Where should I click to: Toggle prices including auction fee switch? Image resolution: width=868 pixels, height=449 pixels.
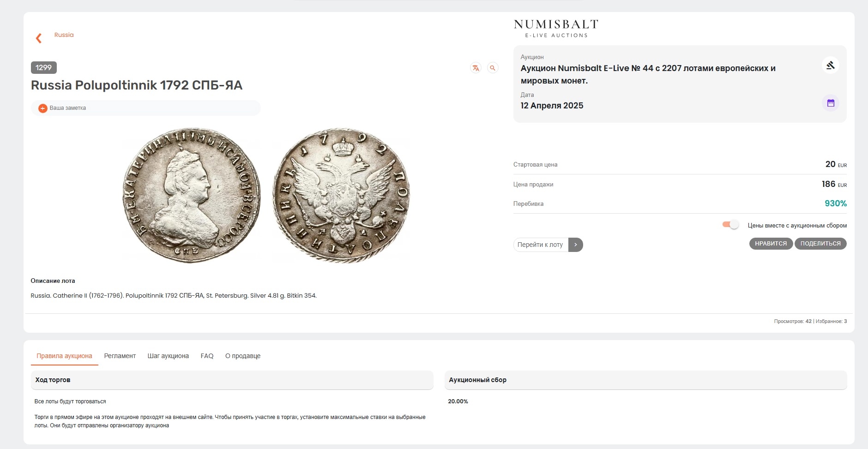click(730, 225)
